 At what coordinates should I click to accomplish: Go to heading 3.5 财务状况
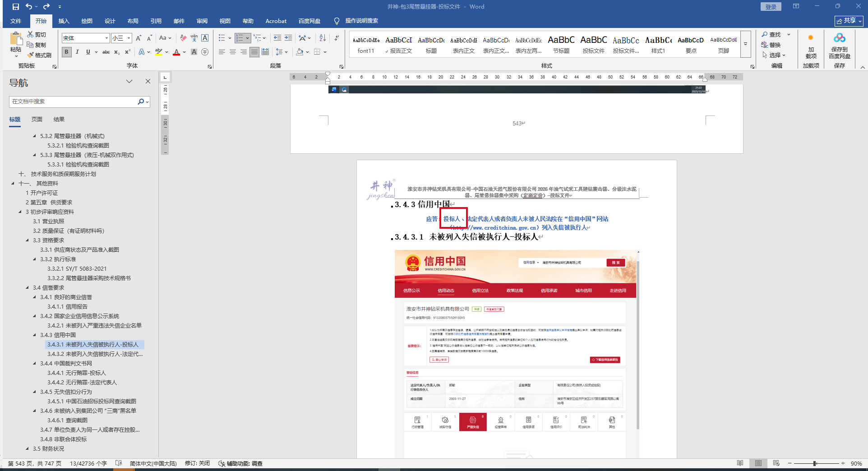[x=49, y=449]
